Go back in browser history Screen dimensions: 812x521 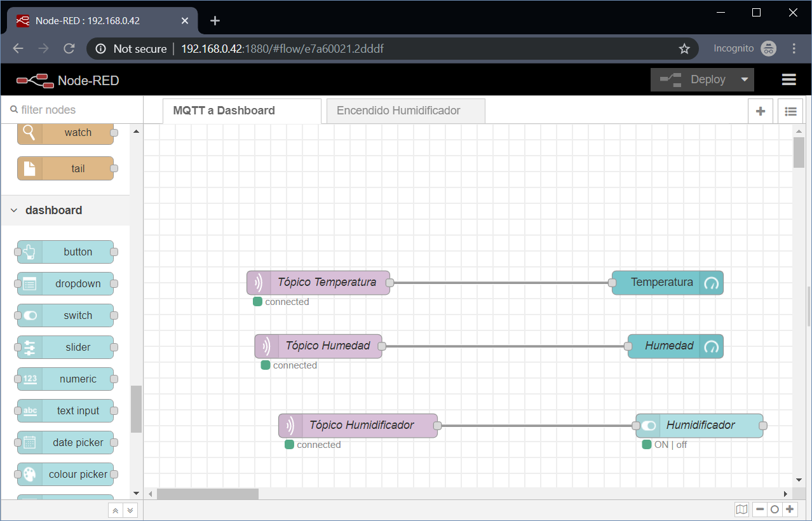point(18,48)
